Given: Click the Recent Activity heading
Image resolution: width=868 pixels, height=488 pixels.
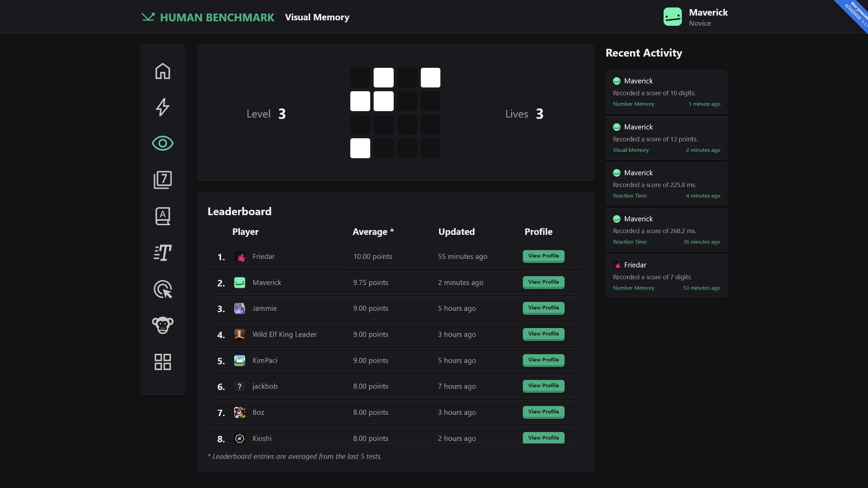Looking at the screenshot, I should point(644,53).
